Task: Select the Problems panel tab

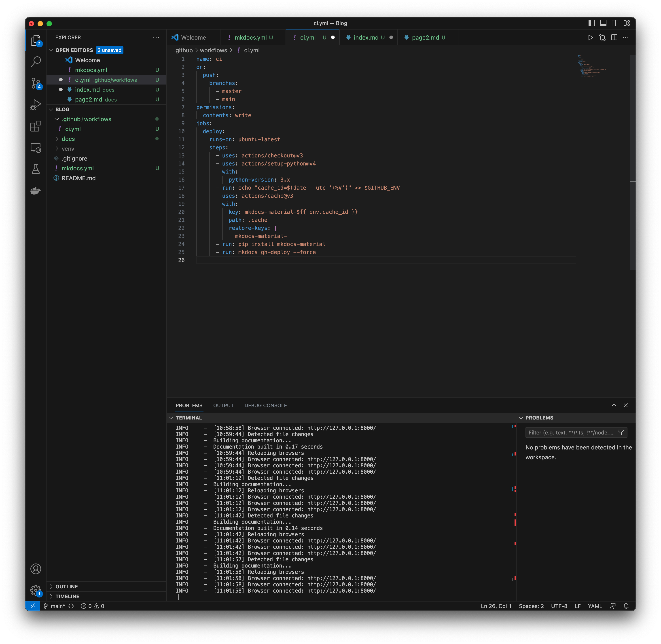Action: (189, 405)
